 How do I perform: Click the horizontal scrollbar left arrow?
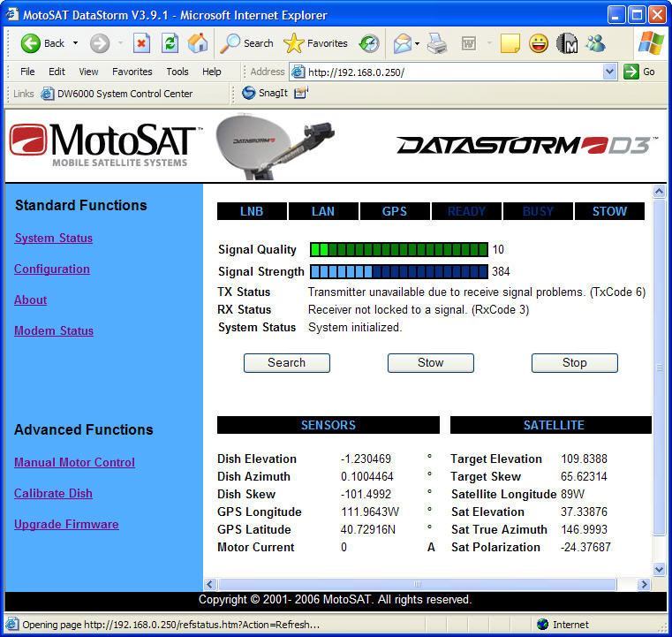tap(209, 584)
